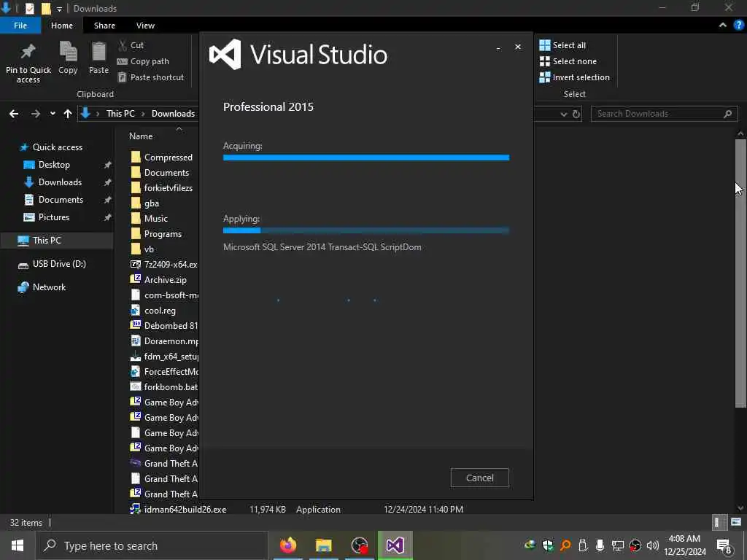Select Quick access in navigation pane
Image resolution: width=747 pixels, height=560 pixels.
pos(57,147)
